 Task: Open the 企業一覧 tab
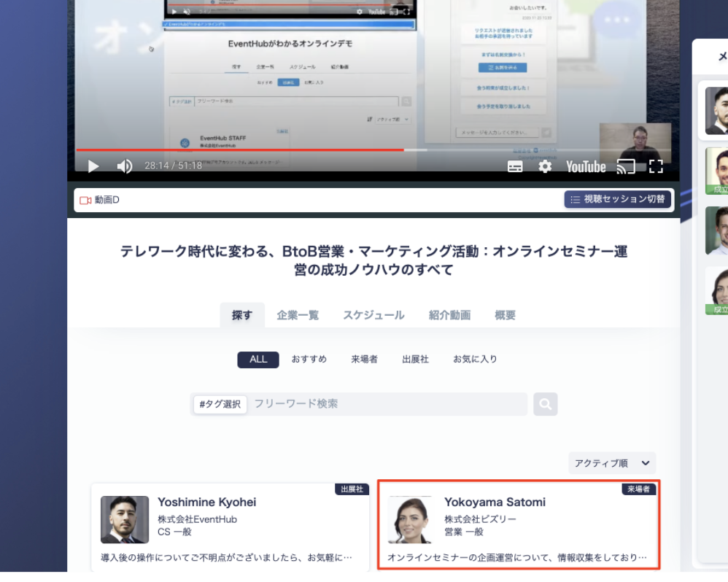298,315
